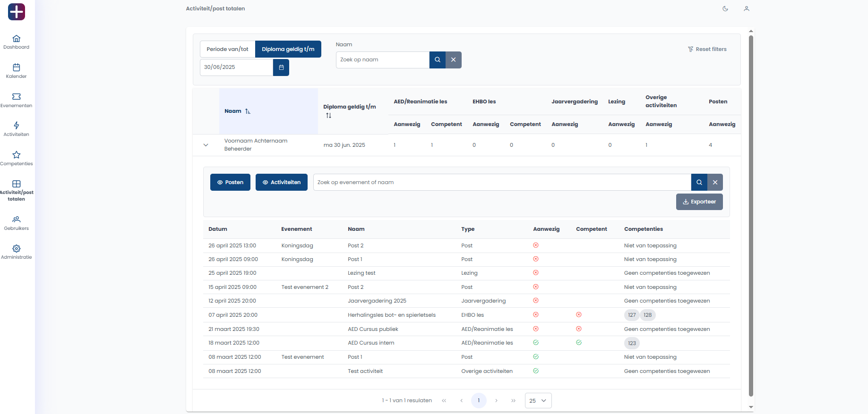Viewport: 868px width, 414px height.
Task: Click the search button next to name field
Action: (x=438, y=60)
